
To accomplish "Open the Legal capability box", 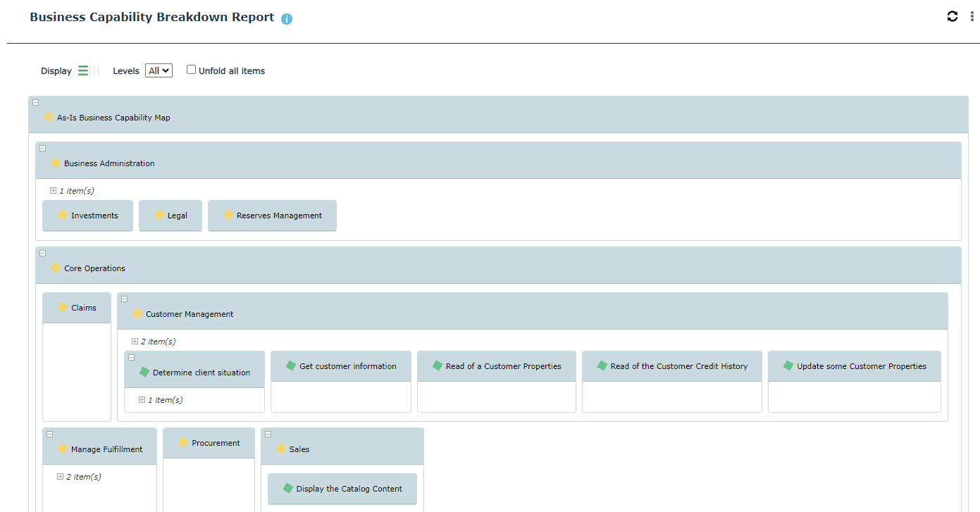I will (177, 216).
